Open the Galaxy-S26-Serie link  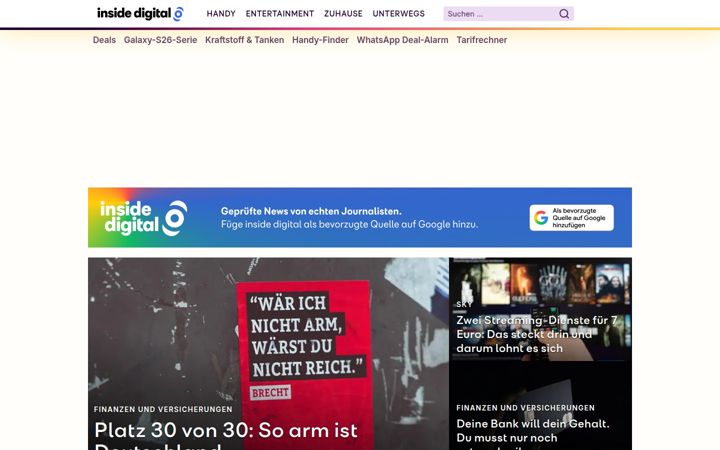(160, 40)
